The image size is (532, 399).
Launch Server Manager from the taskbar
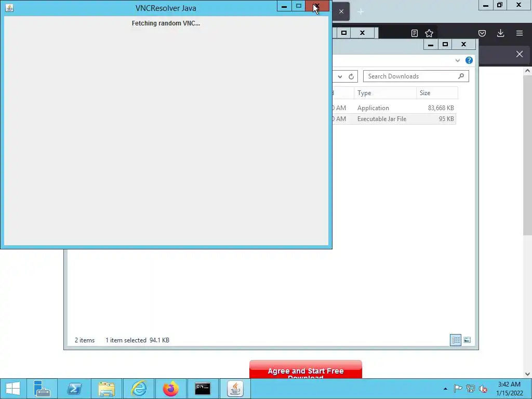coord(42,389)
